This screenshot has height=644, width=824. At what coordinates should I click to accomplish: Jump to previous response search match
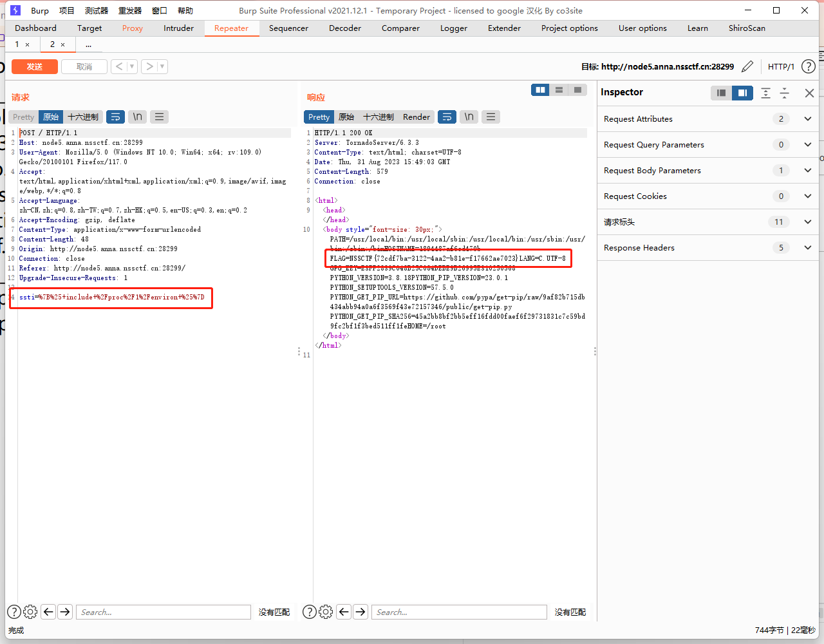pyautogui.click(x=344, y=612)
